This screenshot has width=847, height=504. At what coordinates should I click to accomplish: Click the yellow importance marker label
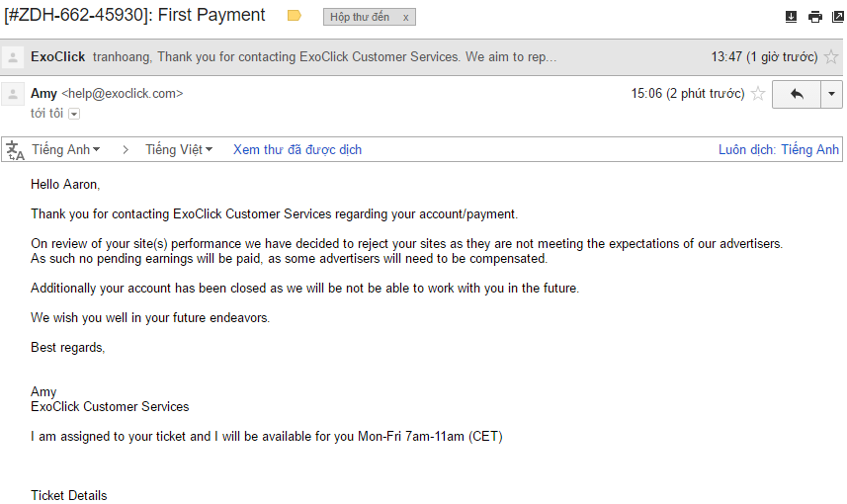click(294, 16)
